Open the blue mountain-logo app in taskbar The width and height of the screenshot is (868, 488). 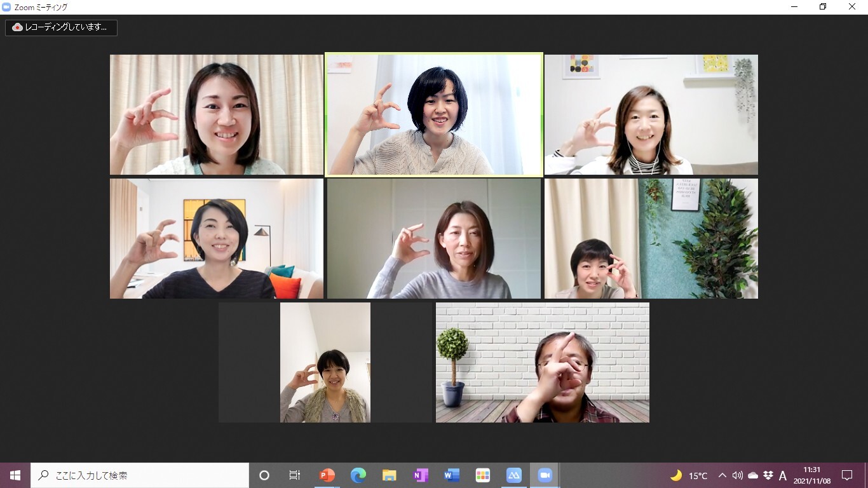tap(513, 475)
